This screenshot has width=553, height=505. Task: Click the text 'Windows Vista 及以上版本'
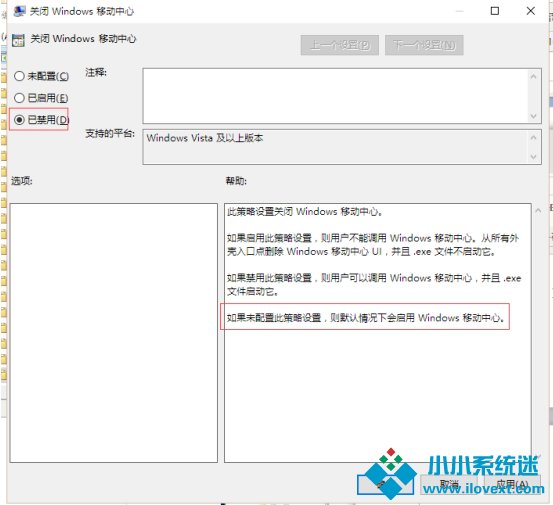tap(205, 138)
